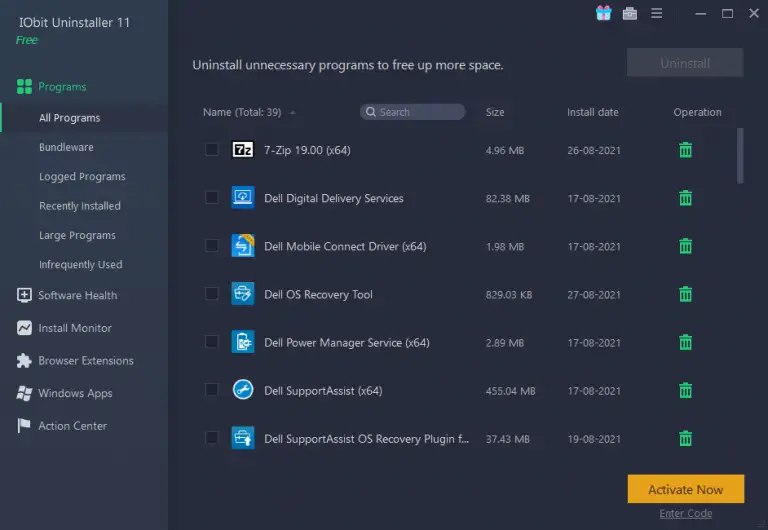Image resolution: width=768 pixels, height=530 pixels.
Task: Click the 829.03 KB size value
Action: click(509, 295)
